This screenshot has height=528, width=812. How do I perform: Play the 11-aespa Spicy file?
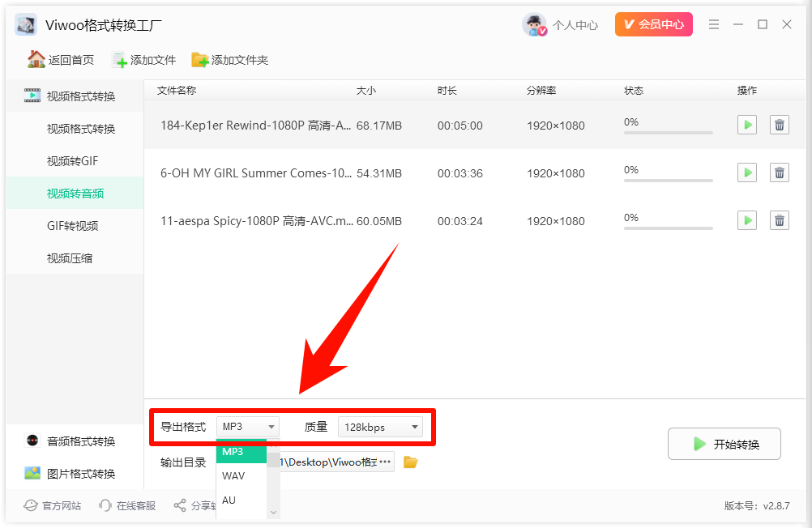(746, 220)
